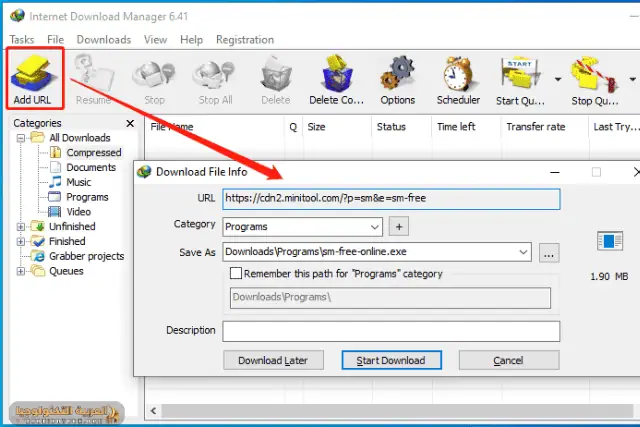Click the Finished folder checkmark icon
Image resolution: width=640 pixels, height=427 pixels.
click(38, 241)
